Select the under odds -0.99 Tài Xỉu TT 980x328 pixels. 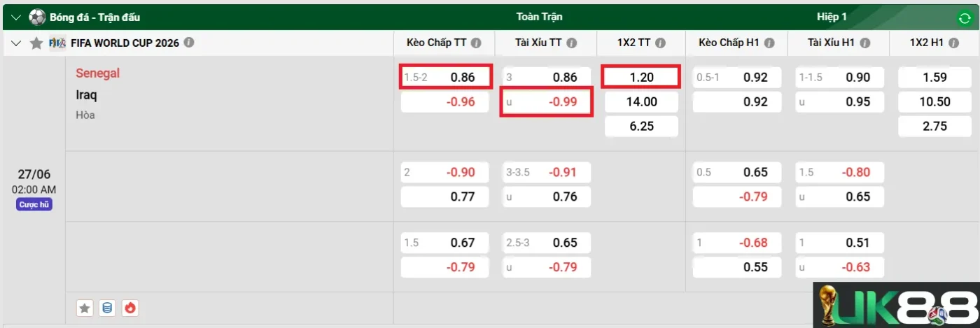[x=546, y=102]
